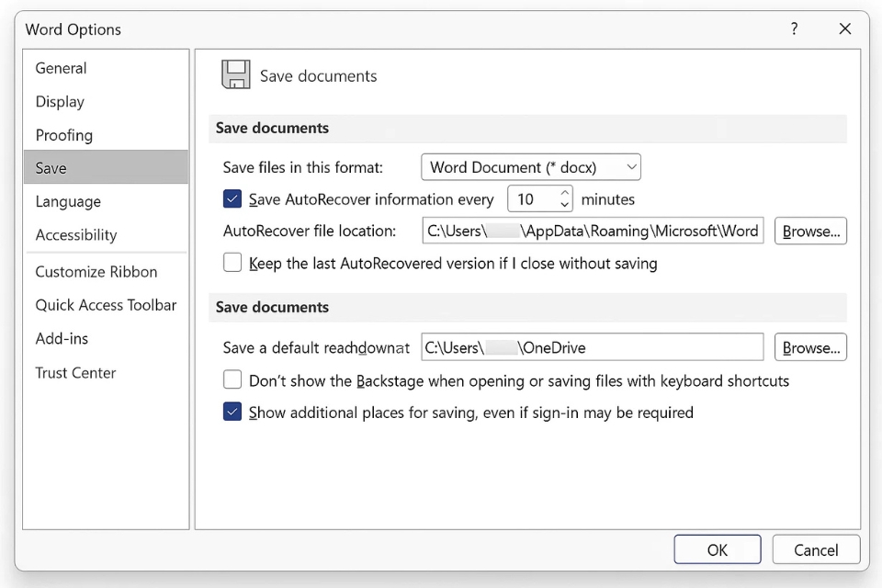The height and width of the screenshot is (588, 882).
Task: Decrease AutoRecover minutes with the down arrow
Action: (x=566, y=204)
